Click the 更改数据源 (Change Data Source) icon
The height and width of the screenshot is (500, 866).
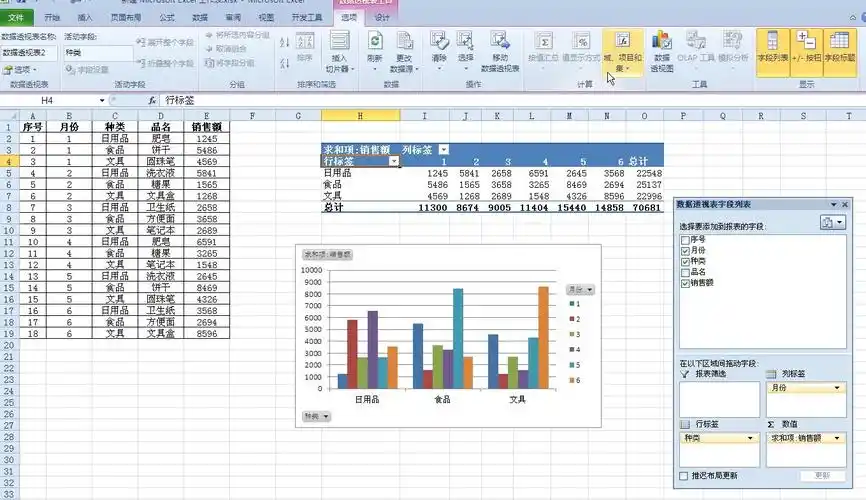(405, 42)
